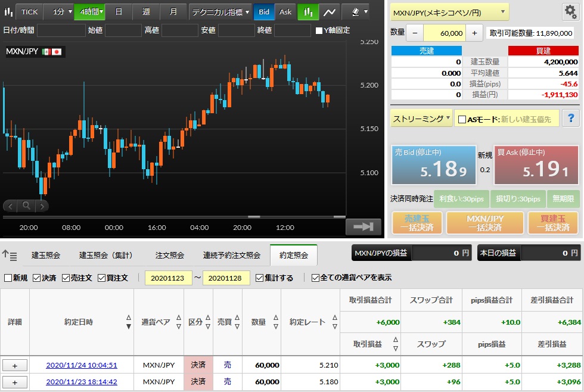
Task: Switch to line chart type
Action: click(x=329, y=12)
